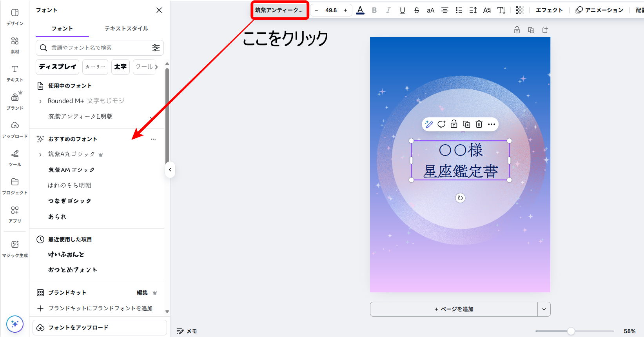Select the 太字 font category chip

click(x=120, y=67)
